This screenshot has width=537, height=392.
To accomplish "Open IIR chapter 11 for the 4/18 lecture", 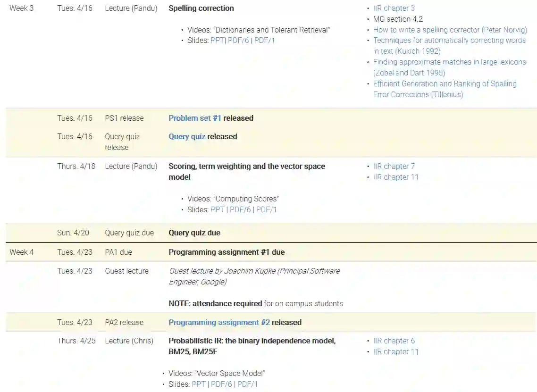I will click(x=395, y=177).
